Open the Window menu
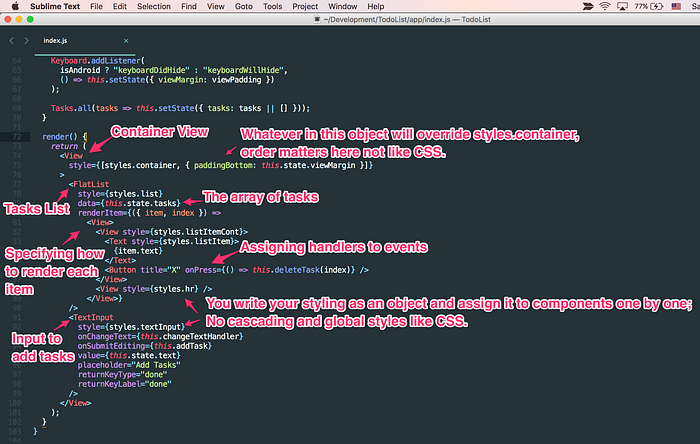The height and width of the screenshot is (444, 700). (342, 6)
